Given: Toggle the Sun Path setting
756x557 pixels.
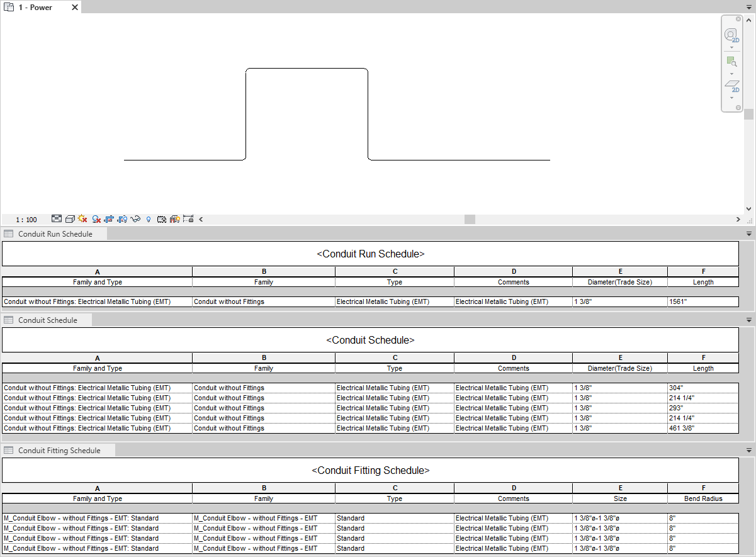Looking at the screenshot, I should click(82, 218).
